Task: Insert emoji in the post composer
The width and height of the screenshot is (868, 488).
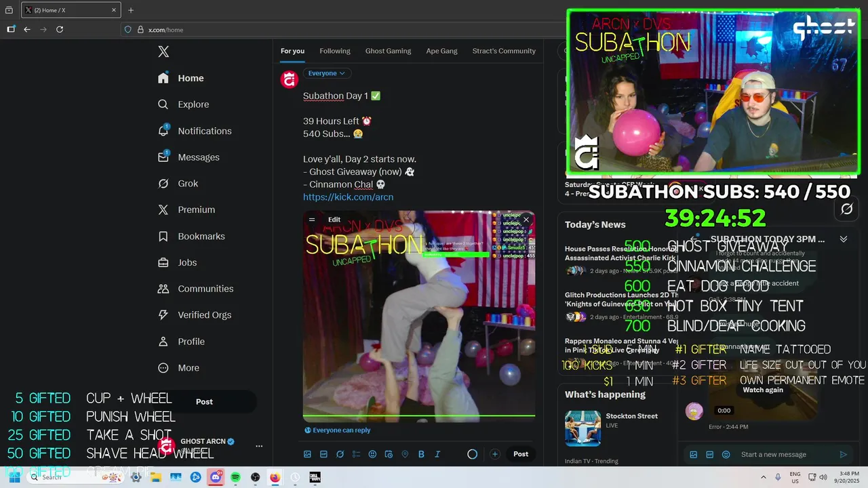Action: [x=372, y=454]
